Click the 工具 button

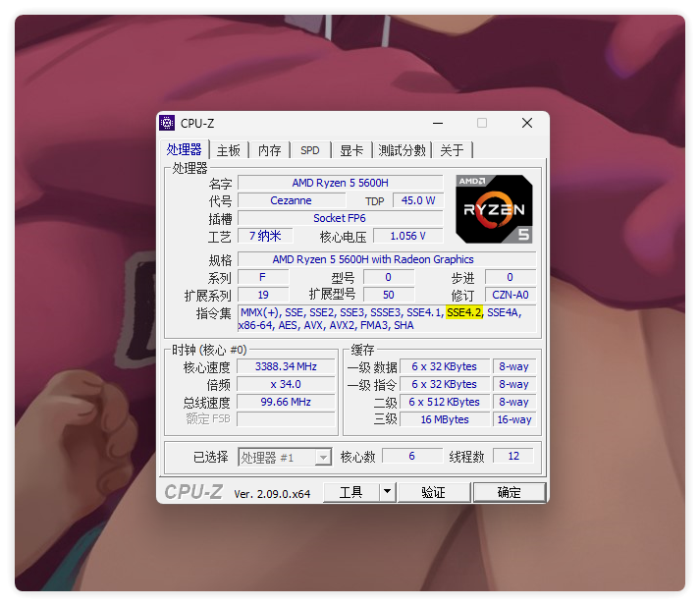[350, 492]
